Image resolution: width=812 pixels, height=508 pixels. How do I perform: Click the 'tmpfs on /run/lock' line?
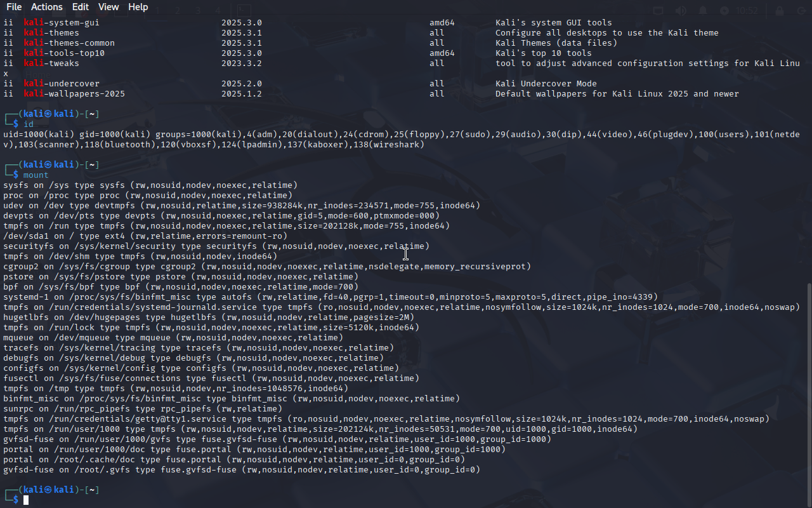[211, 328]
